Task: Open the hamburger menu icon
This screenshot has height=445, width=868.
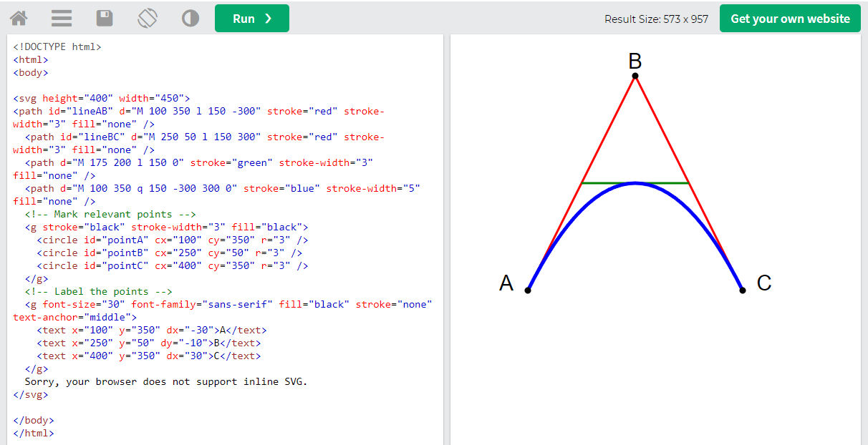Action: tap(62, 18)
